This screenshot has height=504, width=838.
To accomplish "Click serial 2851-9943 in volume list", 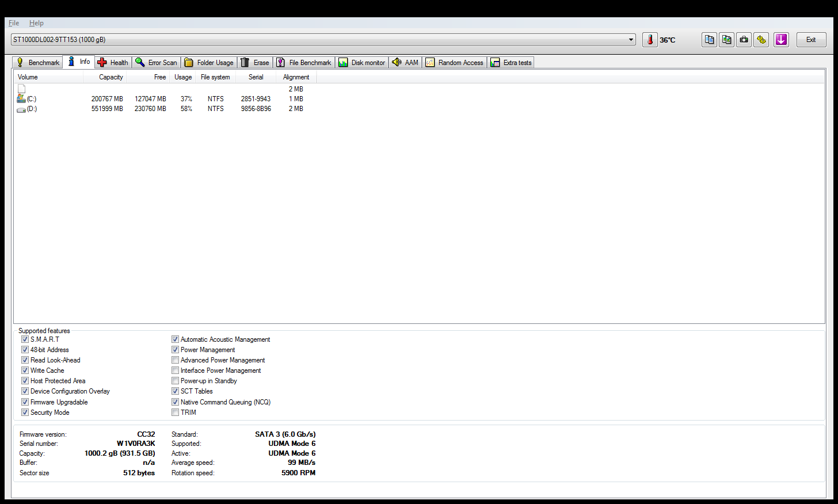I will (256, 99).
